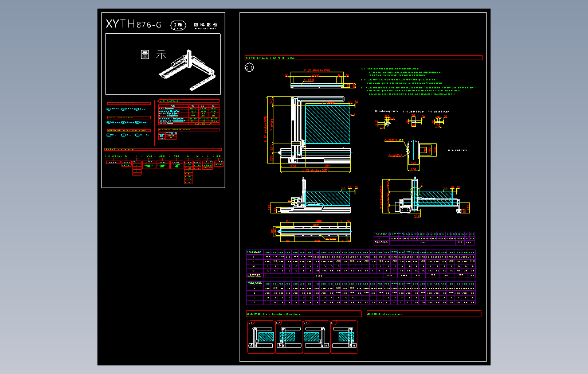Viewport: 588px width, 374px height.
Task: Select the fourth combination drawing thumbnail
Action: pos(344,337)
